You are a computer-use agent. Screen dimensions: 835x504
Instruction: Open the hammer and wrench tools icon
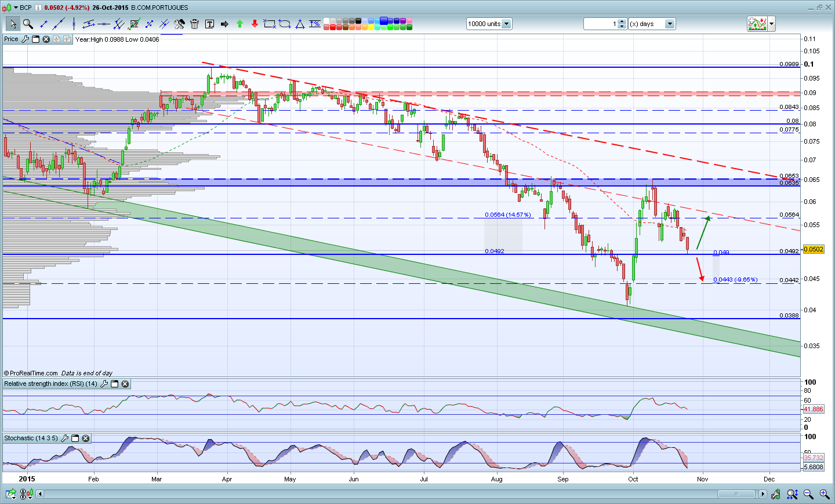point(179,24)
